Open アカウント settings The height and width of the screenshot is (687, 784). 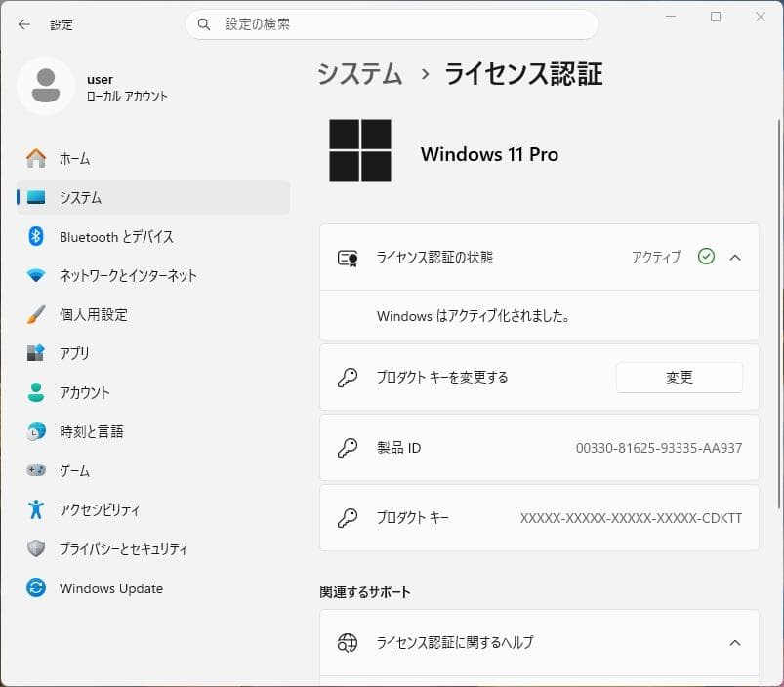click(153, 392)
